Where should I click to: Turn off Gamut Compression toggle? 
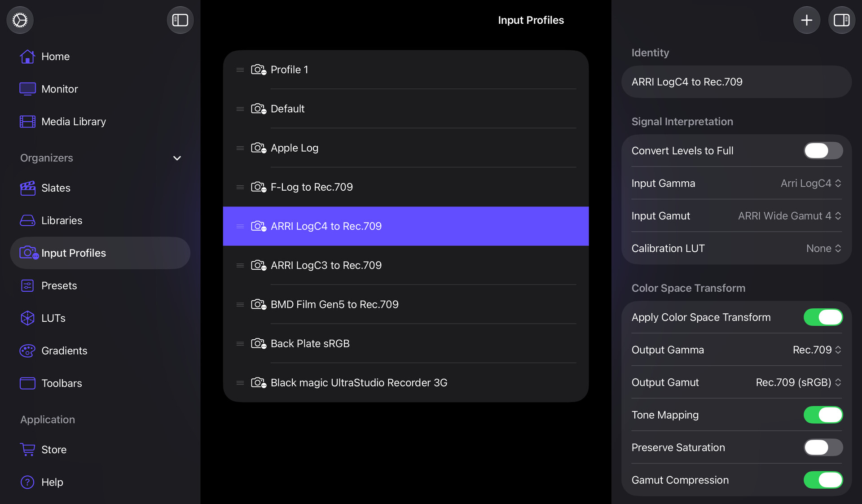coord(823,480)
